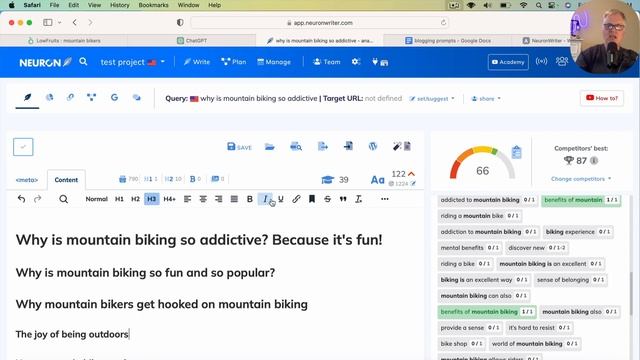Toggle italic formatting
The image size is (640, 360).
click(265, 199)
